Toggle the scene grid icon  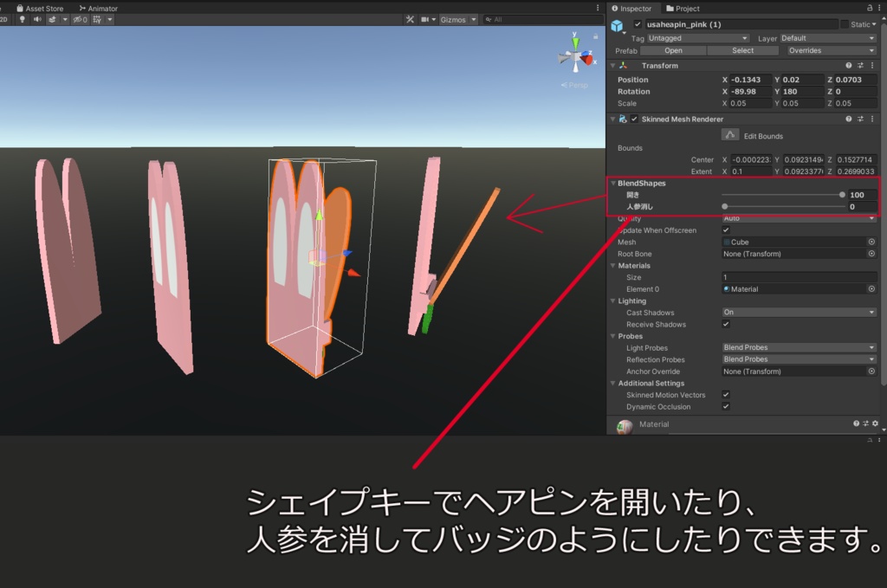click(97, 19)
